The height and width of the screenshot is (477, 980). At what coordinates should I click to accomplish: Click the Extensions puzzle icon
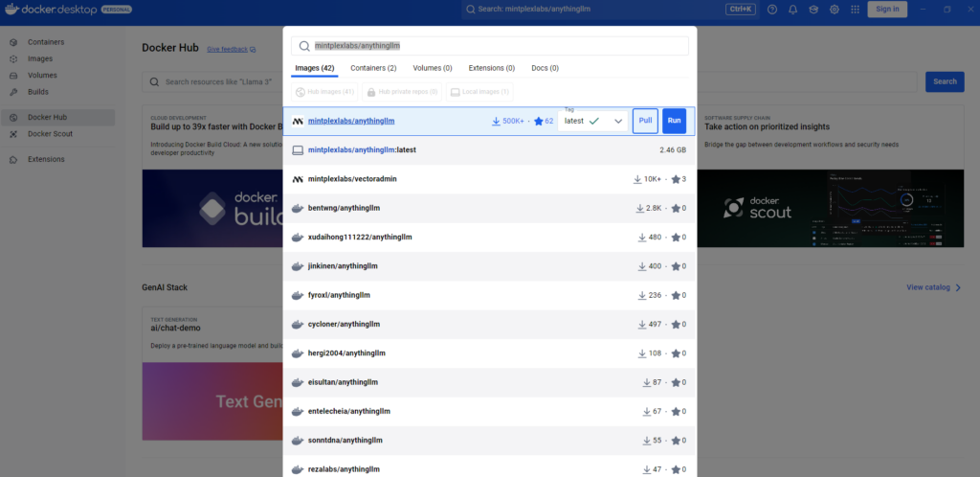[x=13, y=159]
